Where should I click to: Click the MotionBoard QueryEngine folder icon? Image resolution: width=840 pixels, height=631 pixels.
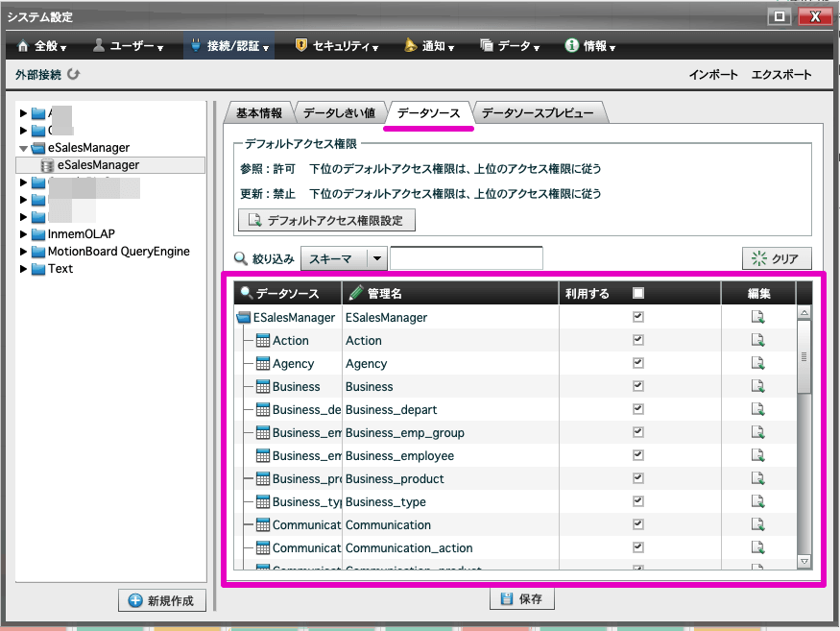click(x=38, y=252)
